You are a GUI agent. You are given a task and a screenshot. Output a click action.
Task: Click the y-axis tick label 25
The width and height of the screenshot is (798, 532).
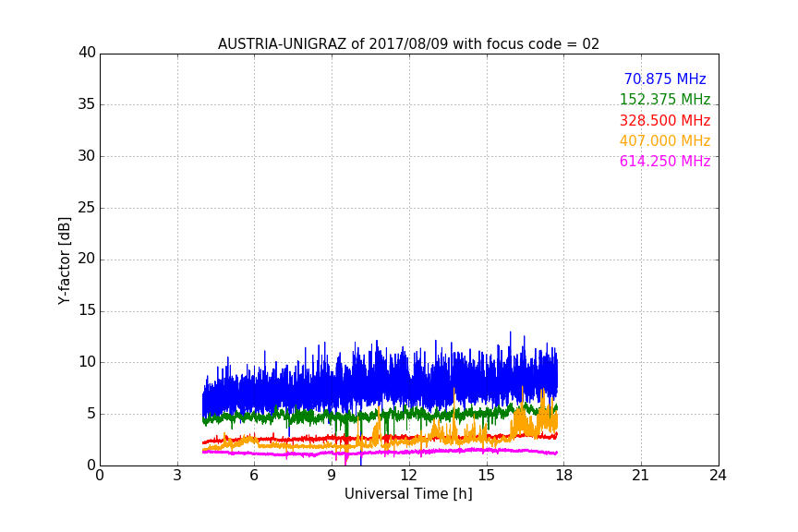[x=87, y=207]
